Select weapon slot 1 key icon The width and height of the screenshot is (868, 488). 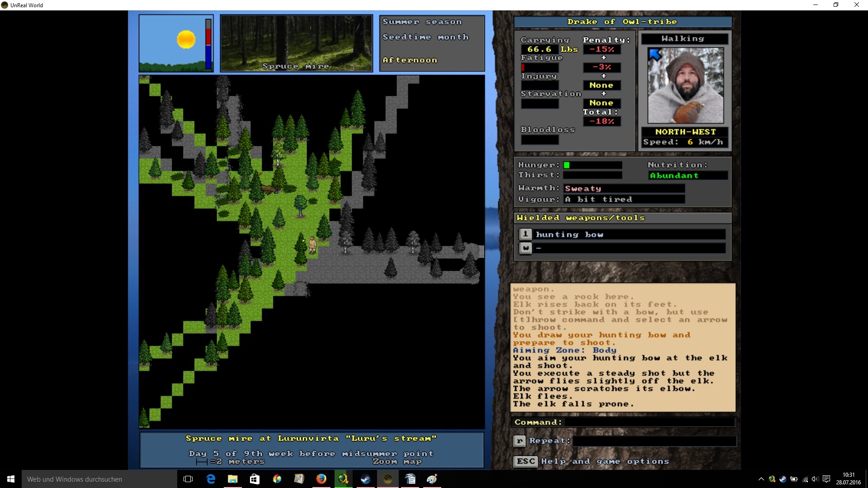tap(525, 234)
